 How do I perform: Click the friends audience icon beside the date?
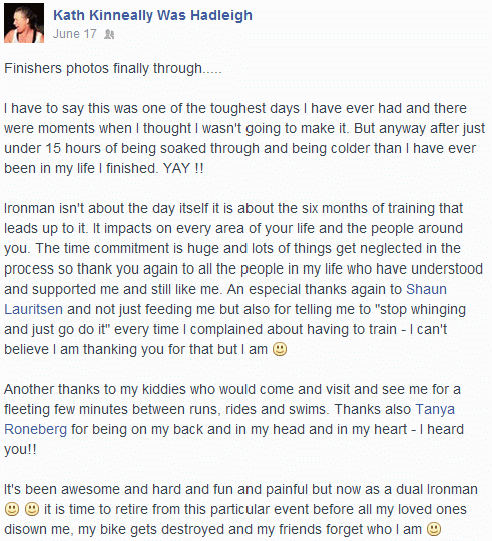pyautogui.click(x=109, y=34)
